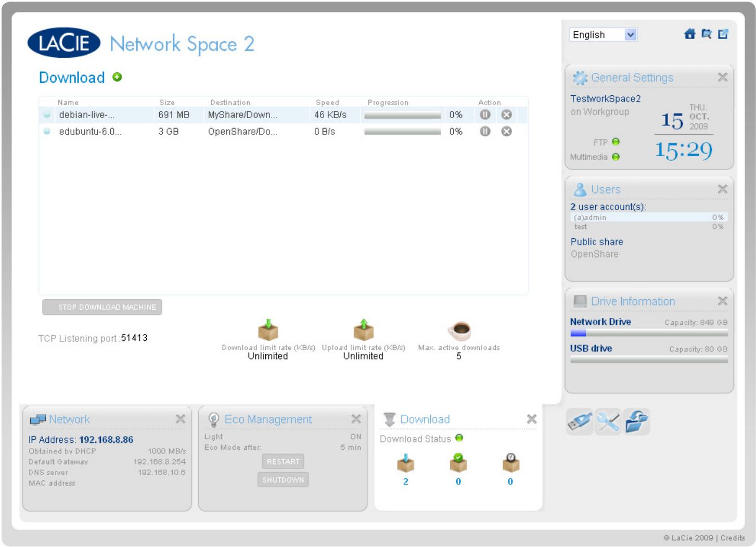Click the 15:29 clock display

point(684,150)
